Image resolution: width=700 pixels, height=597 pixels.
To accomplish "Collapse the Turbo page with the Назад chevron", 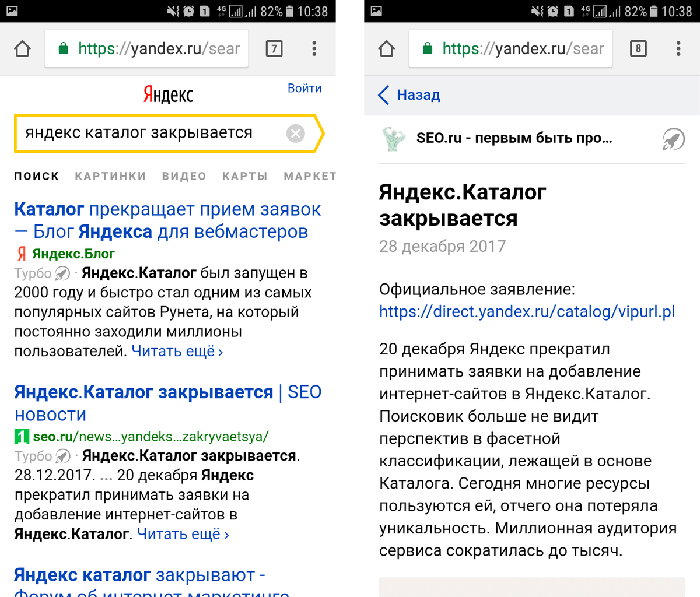I will coord(383,95).
